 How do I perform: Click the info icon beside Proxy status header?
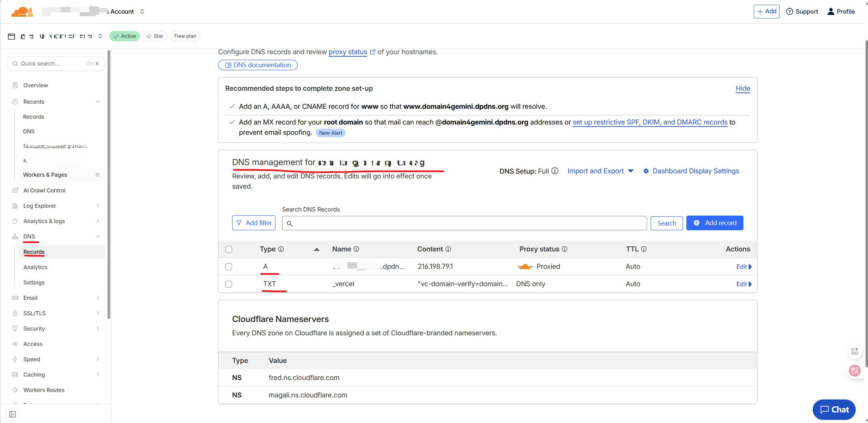click(x=565, y=249)
